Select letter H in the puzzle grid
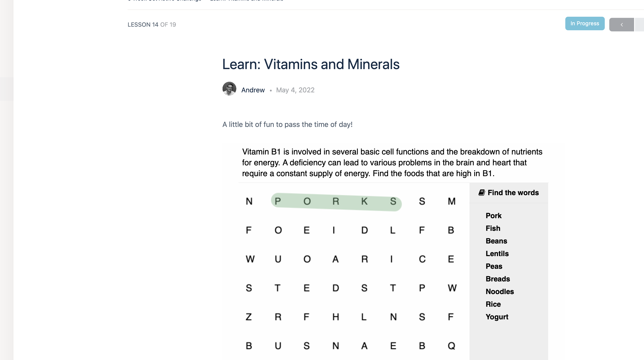The height and width of the screenshot is (360, 644). point(336,317)
